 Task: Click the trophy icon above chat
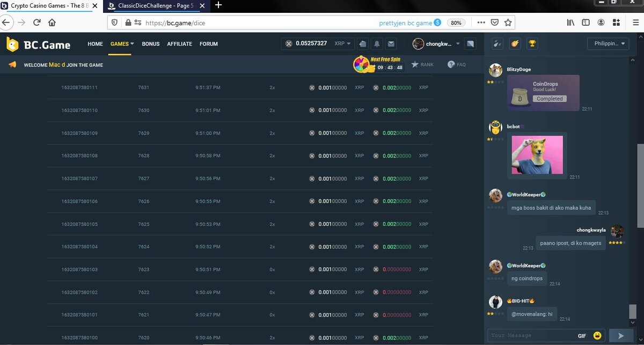[532, 44]
